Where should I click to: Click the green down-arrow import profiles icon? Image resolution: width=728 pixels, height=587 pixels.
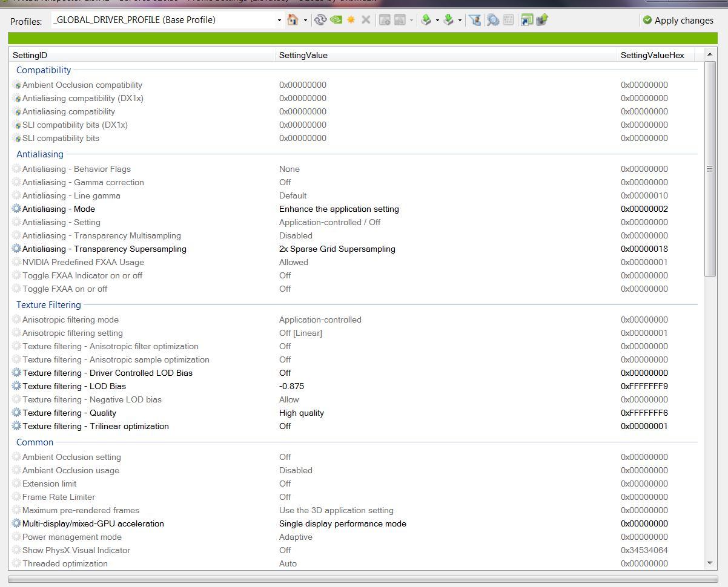pos(449,20)
